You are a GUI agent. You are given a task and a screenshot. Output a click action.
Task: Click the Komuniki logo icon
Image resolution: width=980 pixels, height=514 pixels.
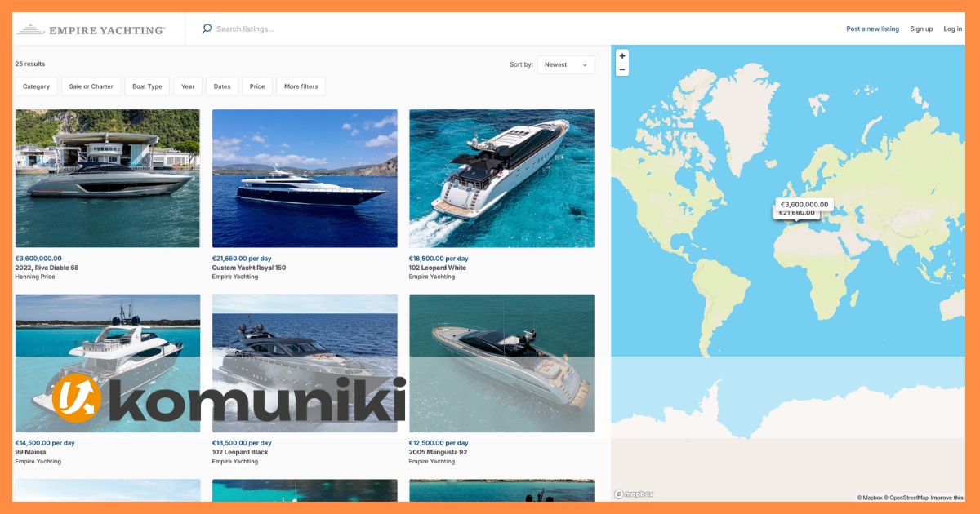pyautogui.click(x=76, y=397)
